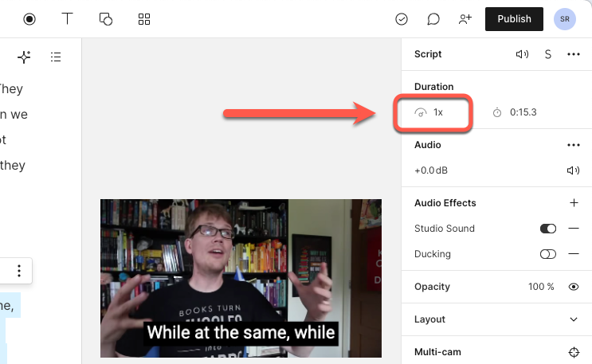Click the Audio Effects heading
This screenshot has width=592, height=364.
pyautogui.click(x=445, y=203)
